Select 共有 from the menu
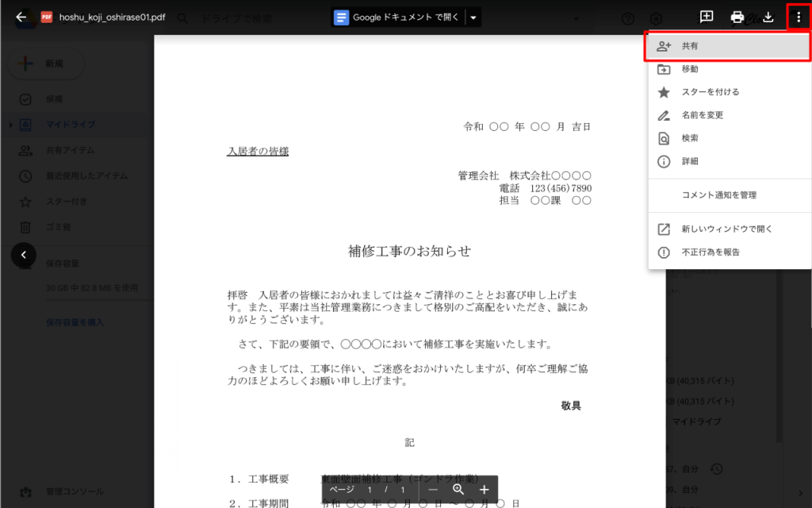The image size is (812, 508). 728,46
